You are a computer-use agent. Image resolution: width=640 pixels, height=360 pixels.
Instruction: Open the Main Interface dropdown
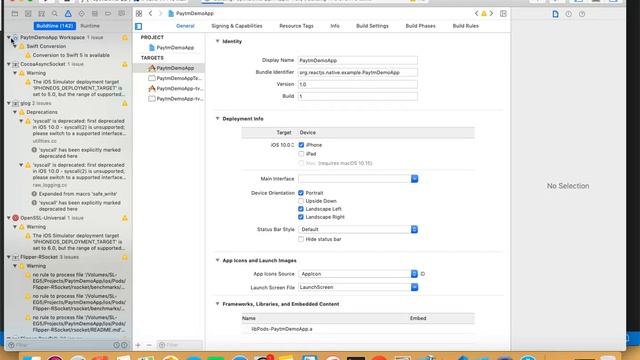coord(358,179)
